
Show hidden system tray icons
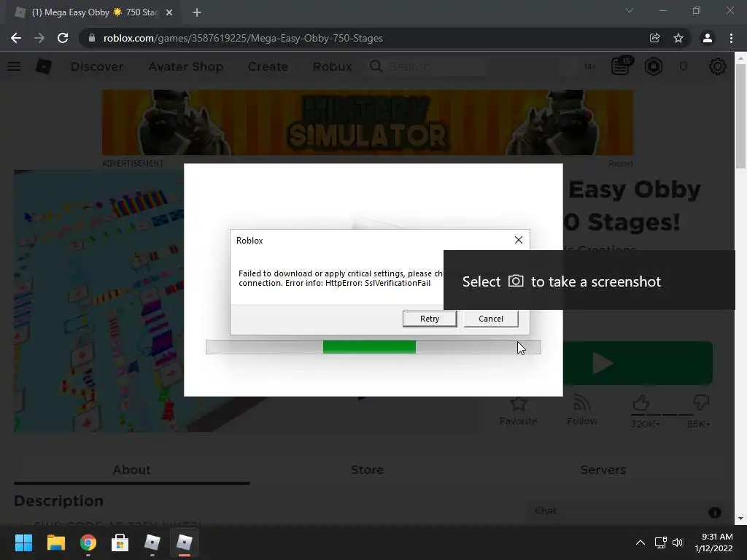(x=640, y=542)
